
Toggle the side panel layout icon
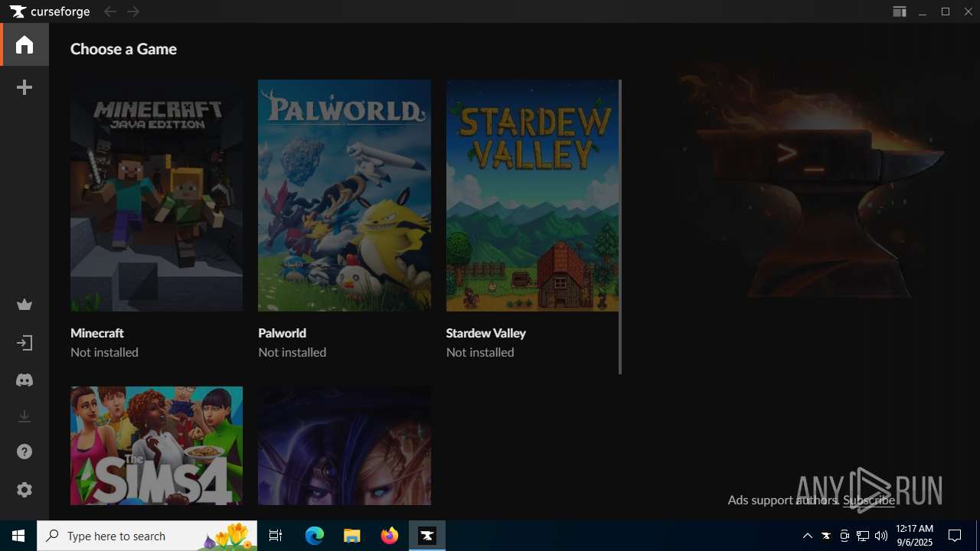[900, 11]
